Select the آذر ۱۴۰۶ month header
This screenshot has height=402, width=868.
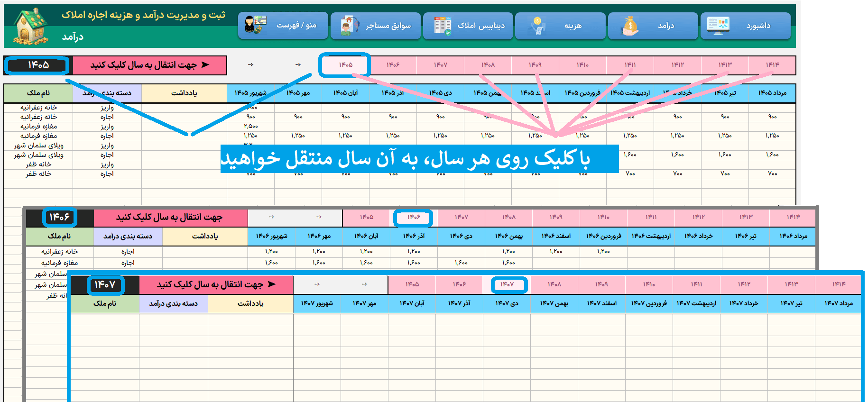pos(414,236)
